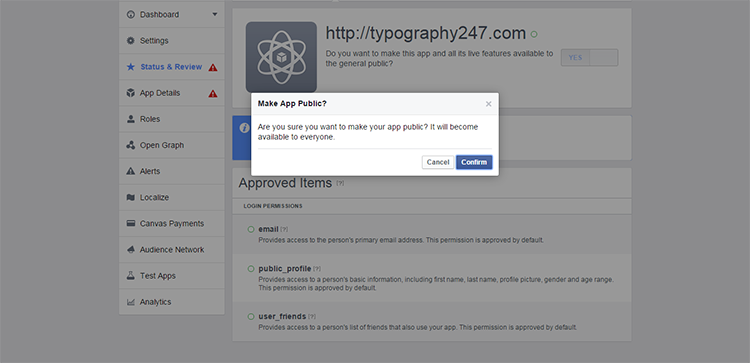This screenshot has height=363, width=750.
Task: Click the Canvas Payments card icon
Action: pos(131,223)
